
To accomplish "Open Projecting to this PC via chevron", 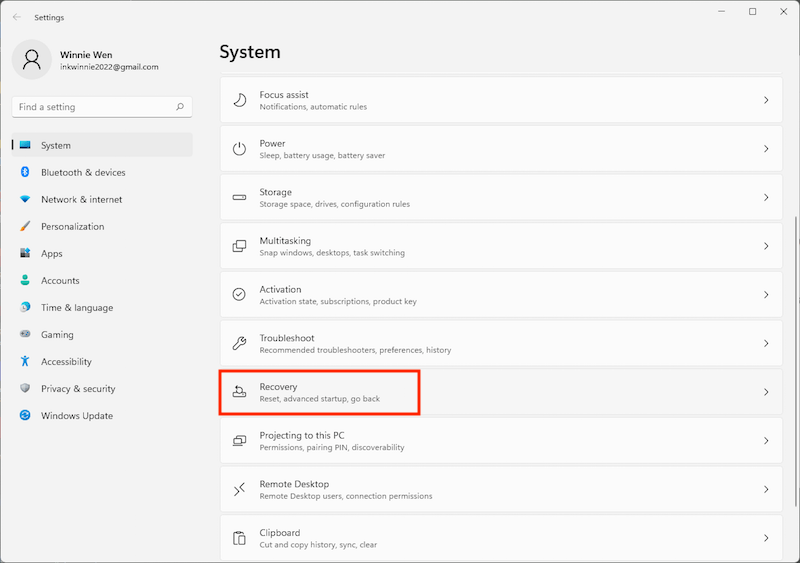I will 766,440.
